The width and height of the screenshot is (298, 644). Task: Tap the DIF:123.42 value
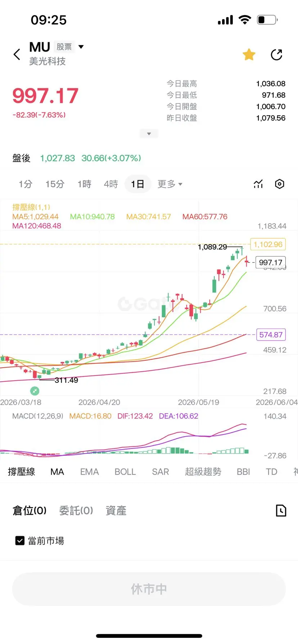point(135,416)
